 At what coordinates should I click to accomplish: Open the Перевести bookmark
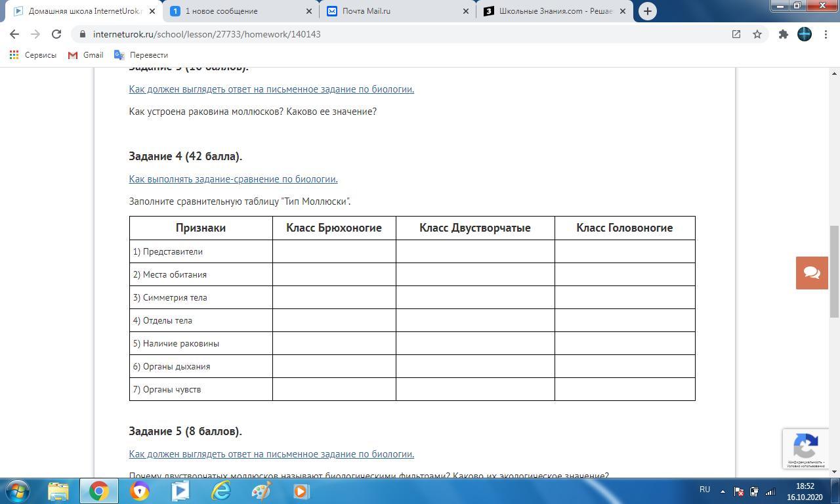pyautogui.click(x=141, y=55)
